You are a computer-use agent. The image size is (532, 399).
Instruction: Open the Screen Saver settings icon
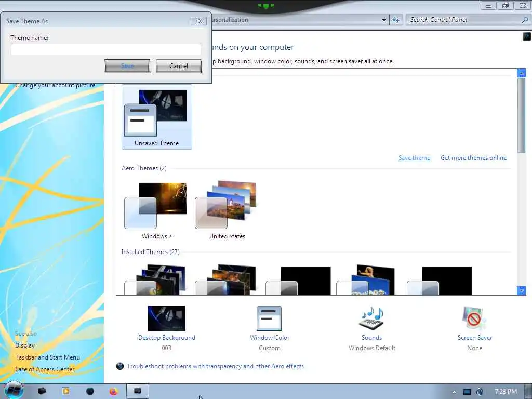pos(474,318)
